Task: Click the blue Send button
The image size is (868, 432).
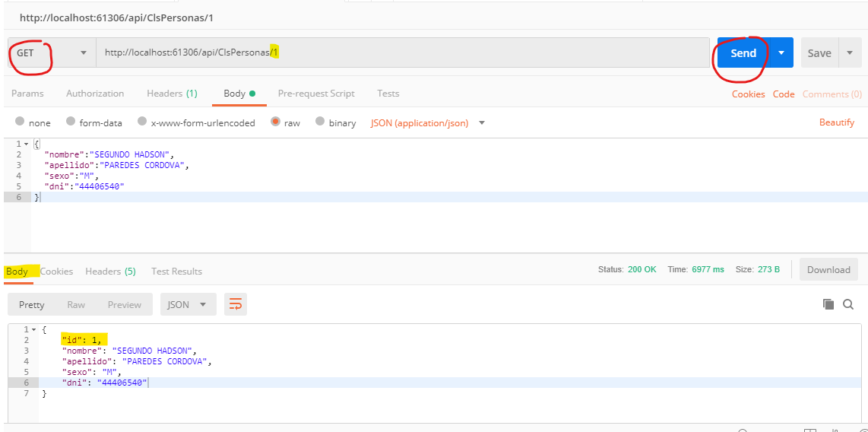Action: coord(743,52)
